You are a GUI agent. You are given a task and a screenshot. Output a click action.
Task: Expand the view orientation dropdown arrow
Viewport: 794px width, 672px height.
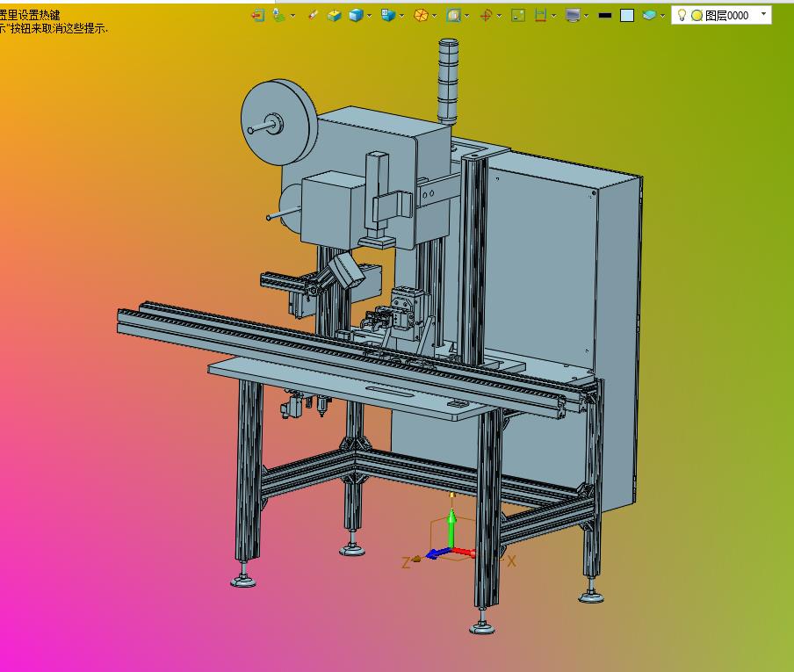pyautogui.click(x=401, y=16)
